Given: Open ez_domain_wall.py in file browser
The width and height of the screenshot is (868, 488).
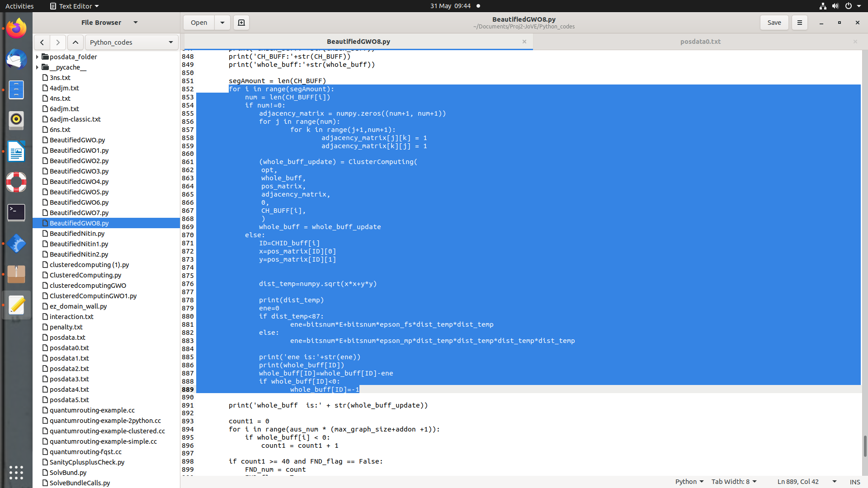Looking at the screenshot, I should click(x=78, y=306).
